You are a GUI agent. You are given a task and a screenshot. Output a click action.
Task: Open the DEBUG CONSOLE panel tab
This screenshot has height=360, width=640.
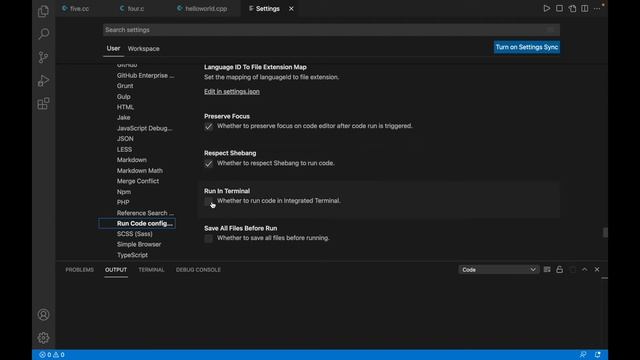(x=198, y=270)
